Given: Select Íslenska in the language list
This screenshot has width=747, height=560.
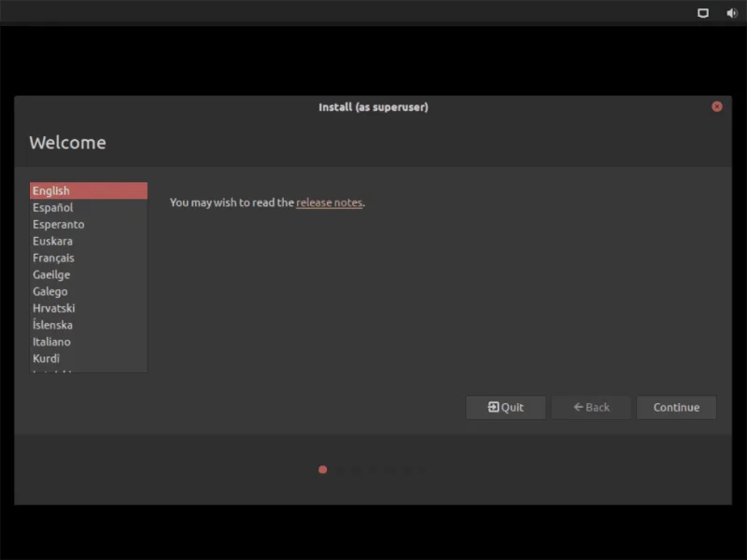Looking at the screenshot, I should click(89, 325).
